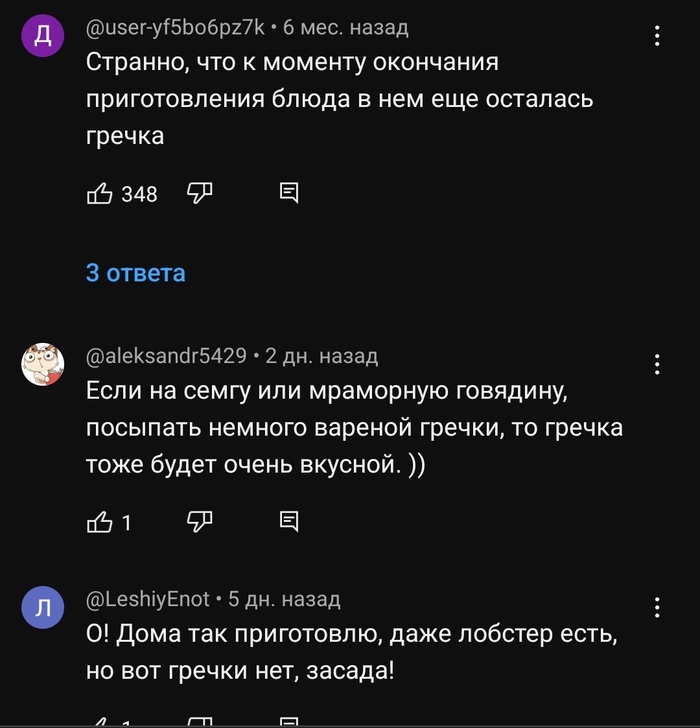Like the comment by aleksandr5429

click(100, 520)
